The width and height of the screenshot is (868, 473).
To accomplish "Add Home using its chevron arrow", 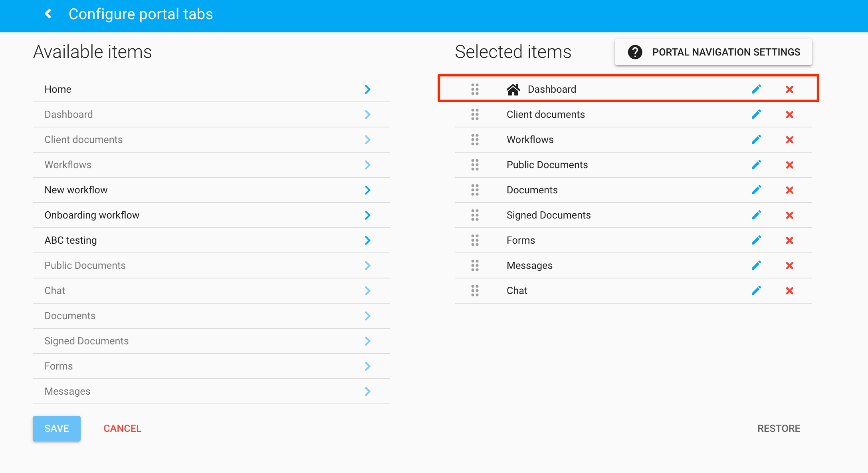I will click(367, 89).
